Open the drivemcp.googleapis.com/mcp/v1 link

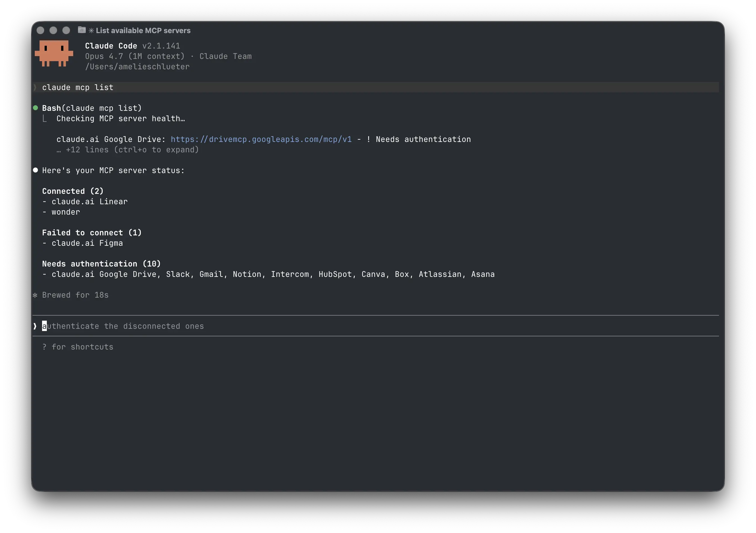pyautogui.click(x=261, y=139)
